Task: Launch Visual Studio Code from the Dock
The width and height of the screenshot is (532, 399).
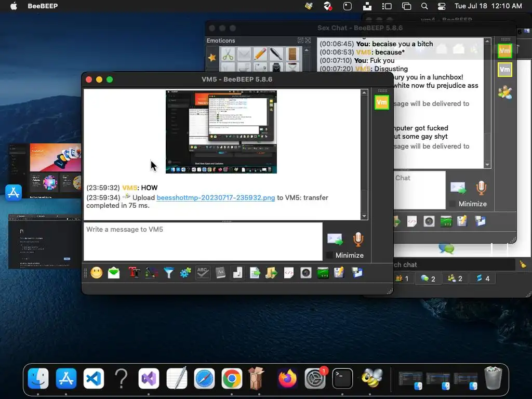Action: 94,378
